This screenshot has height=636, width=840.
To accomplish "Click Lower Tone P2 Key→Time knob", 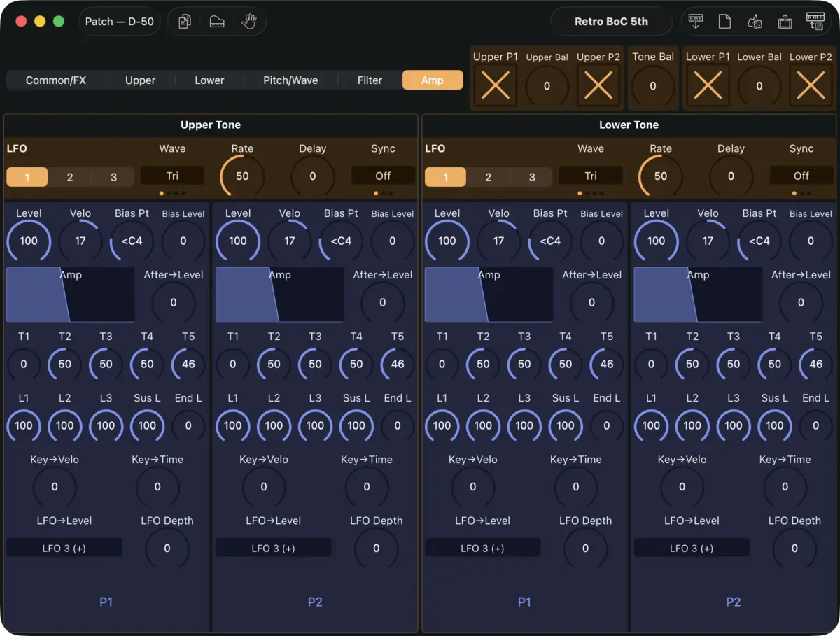I will (785, 487).
